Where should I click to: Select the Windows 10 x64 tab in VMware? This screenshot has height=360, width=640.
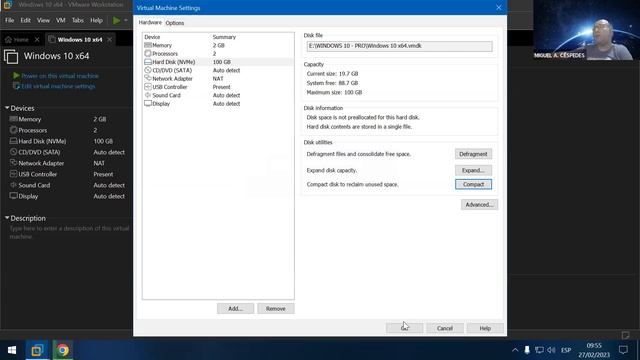[80, 40]
